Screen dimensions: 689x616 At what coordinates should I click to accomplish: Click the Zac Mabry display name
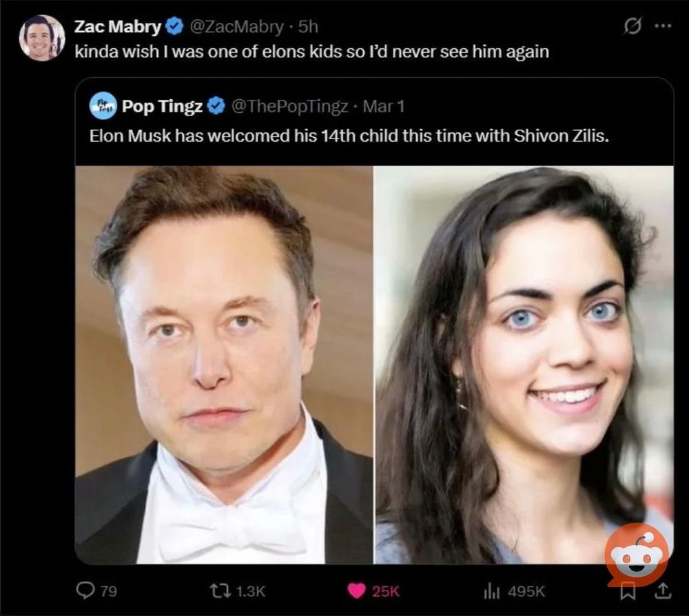tap(118, 27)
